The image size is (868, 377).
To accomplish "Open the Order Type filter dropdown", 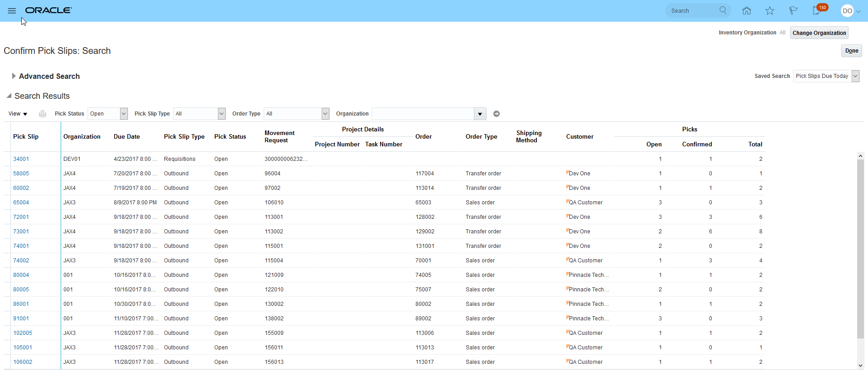I will tap(325, 114).
